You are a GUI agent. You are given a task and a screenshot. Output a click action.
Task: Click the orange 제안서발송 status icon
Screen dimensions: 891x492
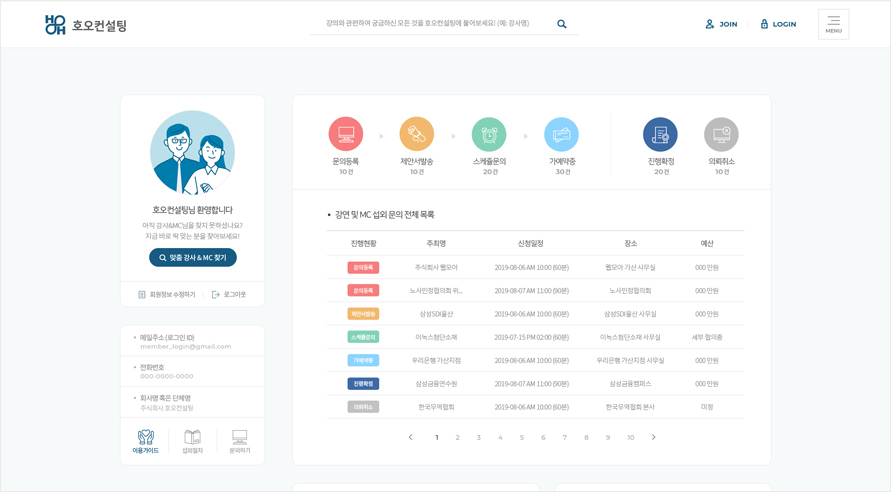click(417, 135)
